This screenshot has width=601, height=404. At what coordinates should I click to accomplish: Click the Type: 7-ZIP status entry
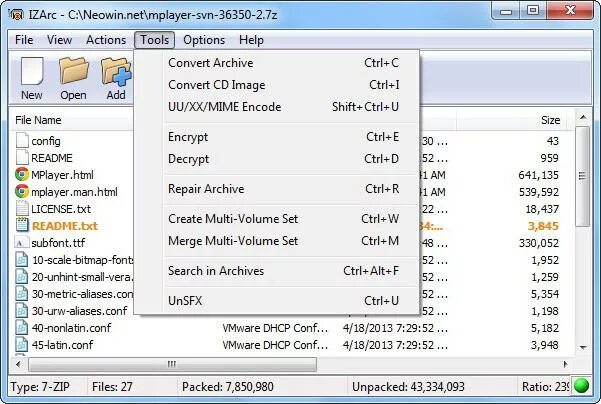[x=40, y=386]
